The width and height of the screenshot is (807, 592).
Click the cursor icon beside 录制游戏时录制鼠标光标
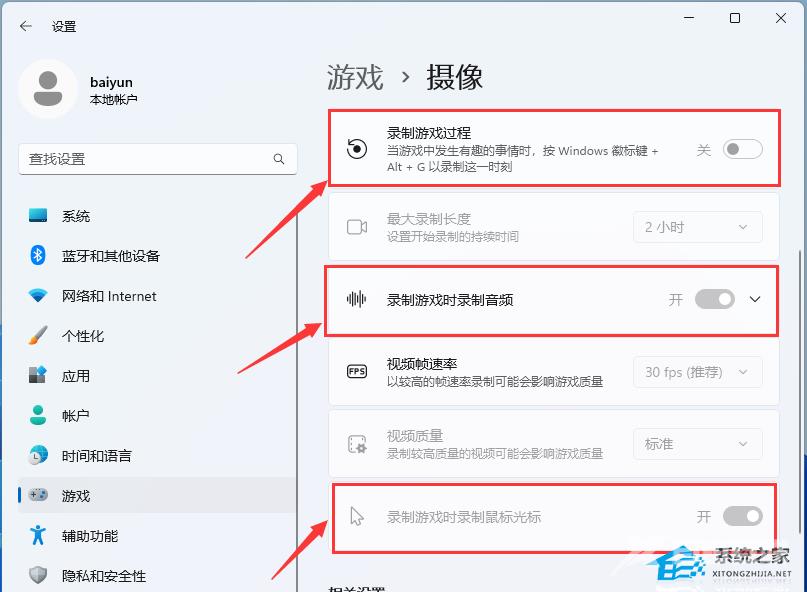tap(357, 516)
